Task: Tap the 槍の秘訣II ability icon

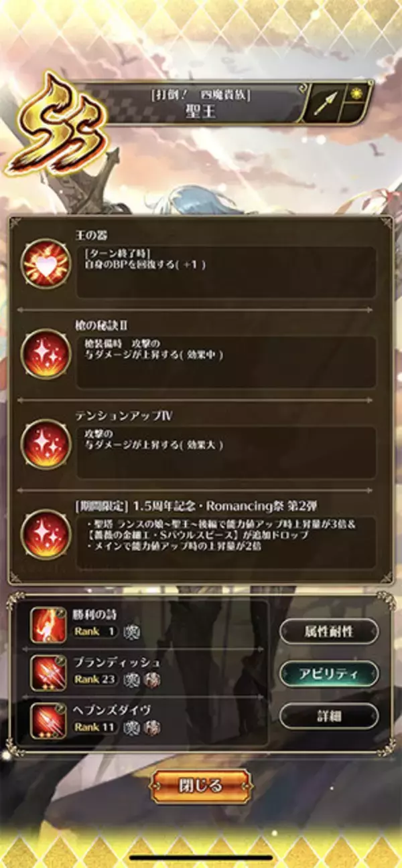Action: coord(45,353)
